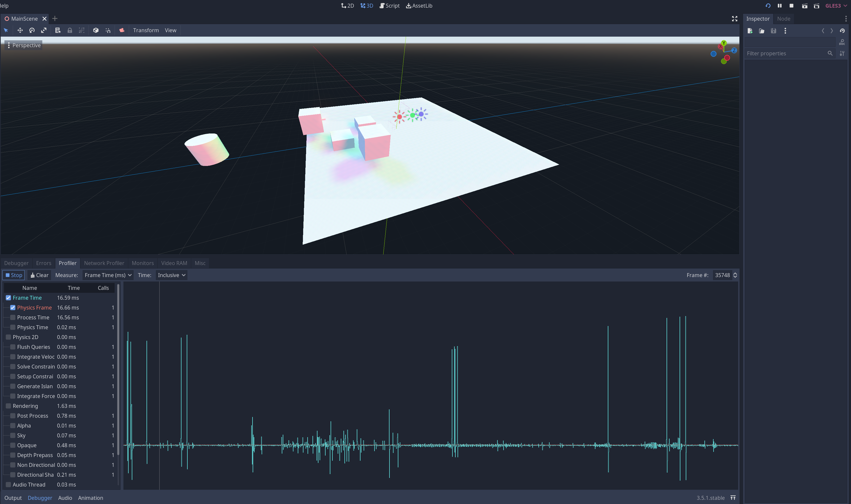The image size is (851, 504).
Task: Click the save resource icon in Inspector
Action: click(774, 31)
